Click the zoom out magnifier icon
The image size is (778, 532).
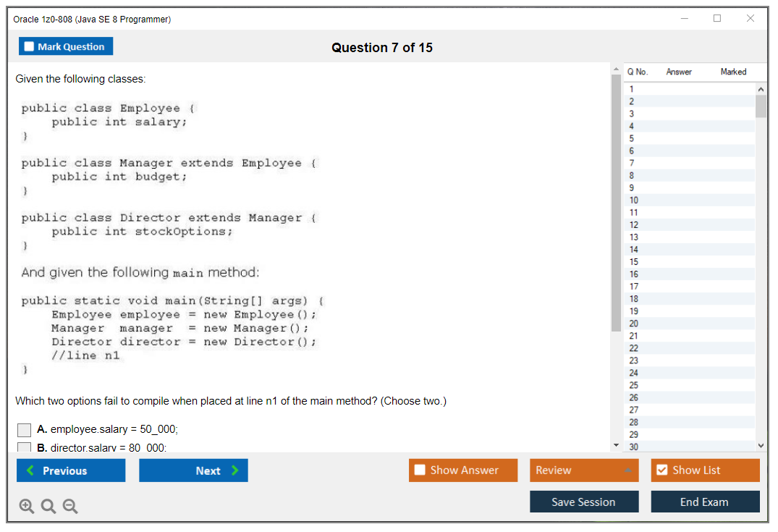pos(70,507)
